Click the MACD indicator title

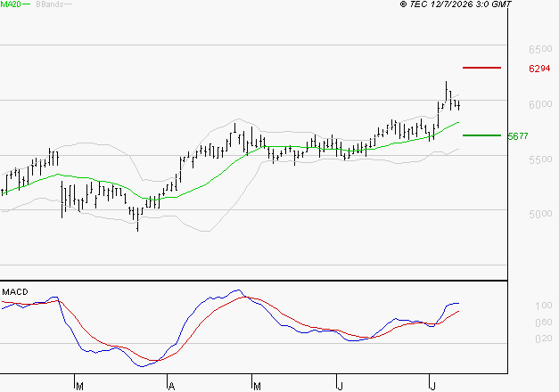click(15, 292)
